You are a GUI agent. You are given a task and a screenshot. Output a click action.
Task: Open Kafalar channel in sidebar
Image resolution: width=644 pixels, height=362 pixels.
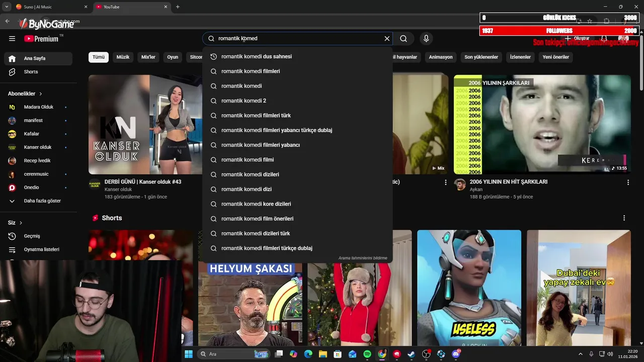[x=38, y=134]
